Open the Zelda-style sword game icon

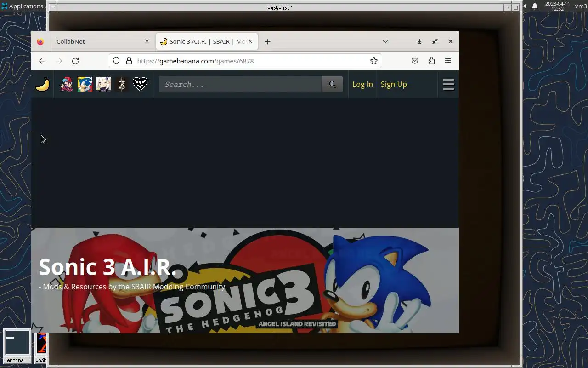pos(122,84)
